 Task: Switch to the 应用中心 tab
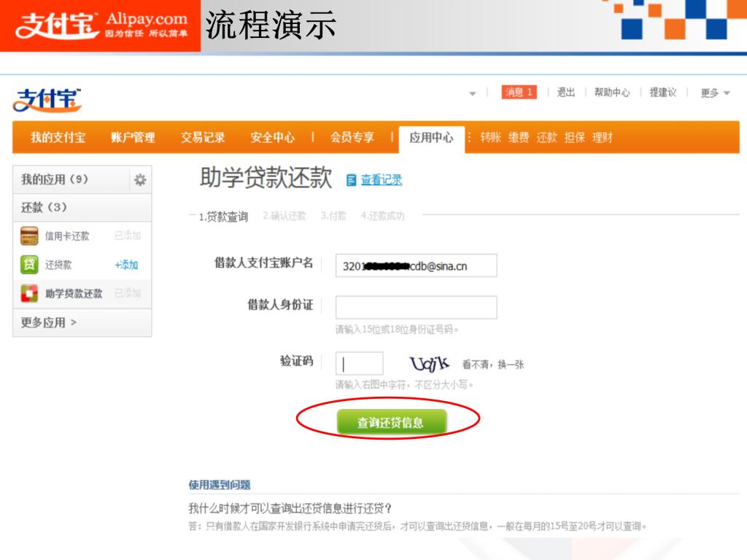tap(431, 137)
